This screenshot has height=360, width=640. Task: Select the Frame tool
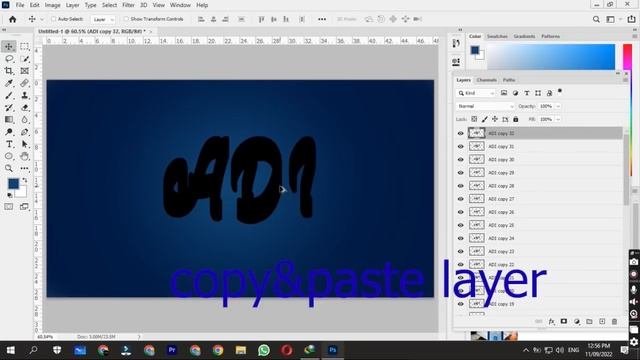coord(24,71)
